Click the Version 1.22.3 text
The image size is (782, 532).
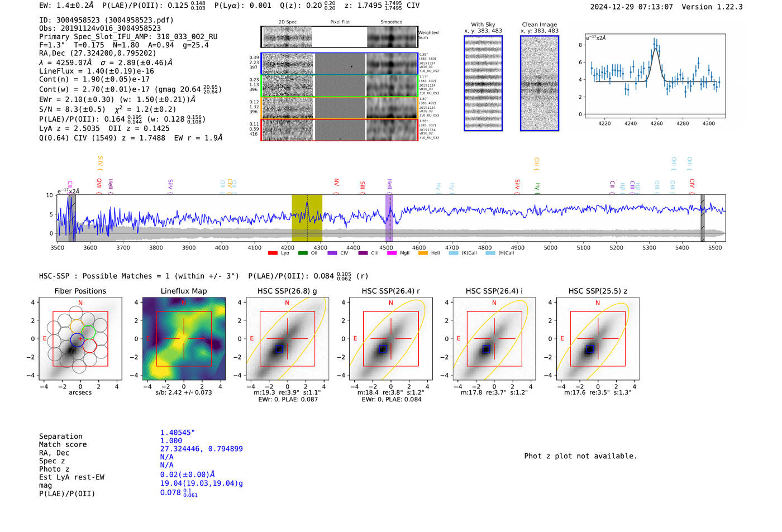point(712,7)
